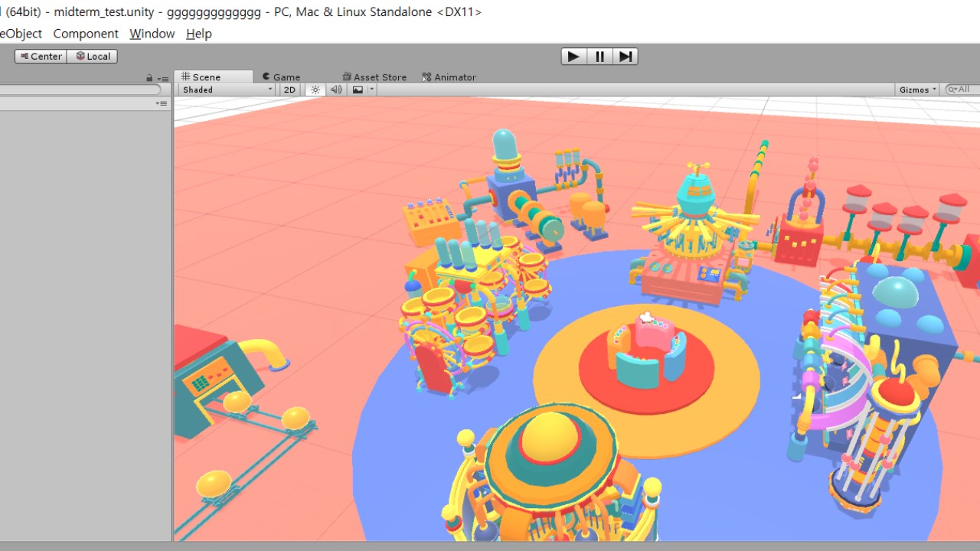
Task: Open the scene effects dropdown arrow
Action: (x=372, y=90)
